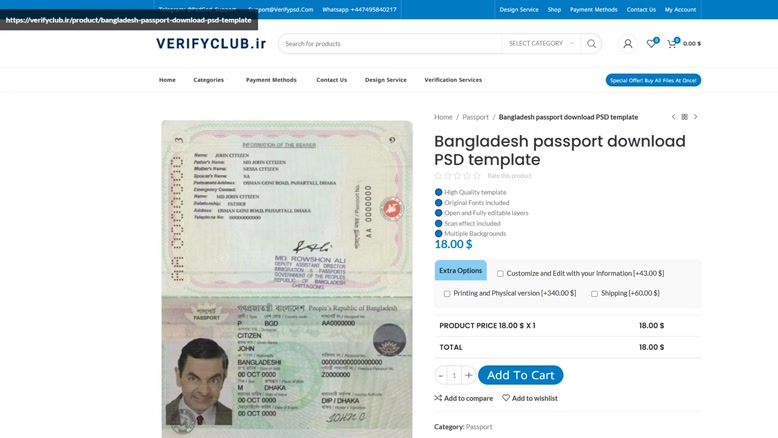Viewport: 778px width, 438px height.
Task: Open the Select Category dropdown
Action: 541,44
